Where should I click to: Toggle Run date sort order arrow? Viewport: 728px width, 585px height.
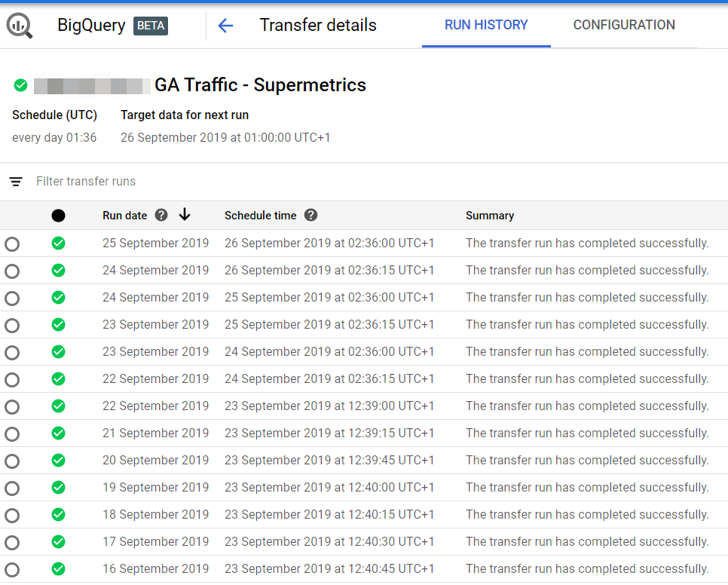(x=185, y=216)
